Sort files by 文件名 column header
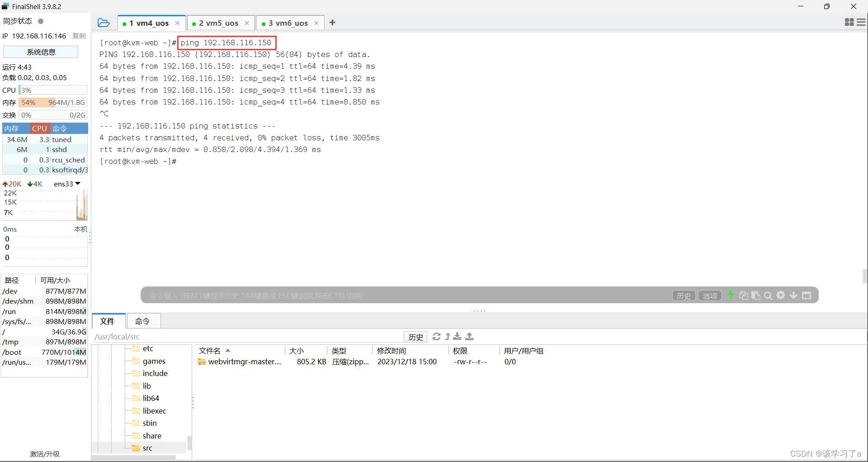The image size is (868, 462). coord(240,351)
